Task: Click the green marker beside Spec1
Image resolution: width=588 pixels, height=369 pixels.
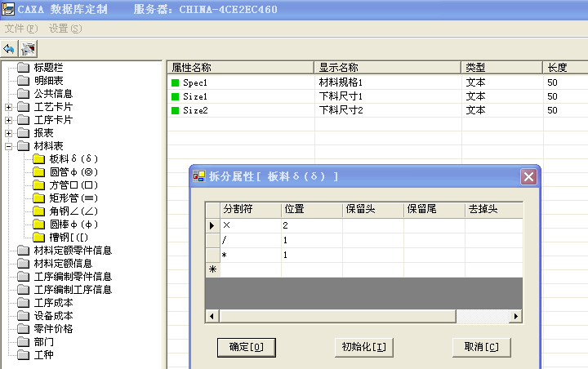Action: pyautogui.click(x=174, y=83)
